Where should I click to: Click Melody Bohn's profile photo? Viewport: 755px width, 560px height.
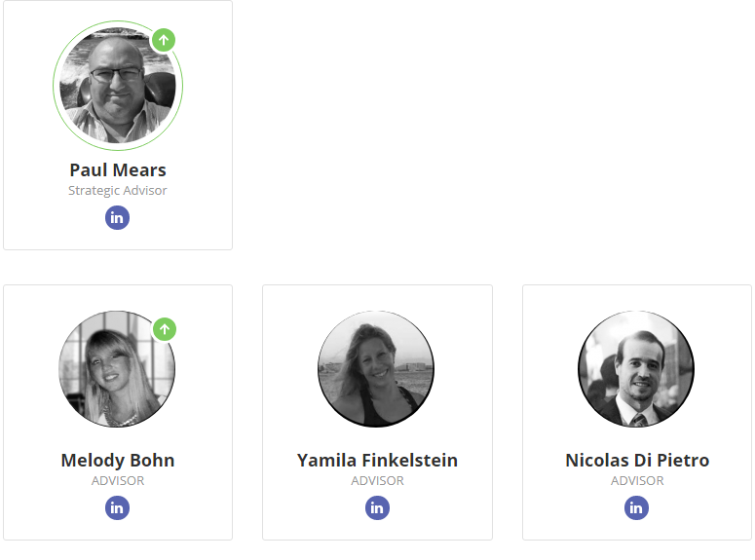[x=117, y=369]
